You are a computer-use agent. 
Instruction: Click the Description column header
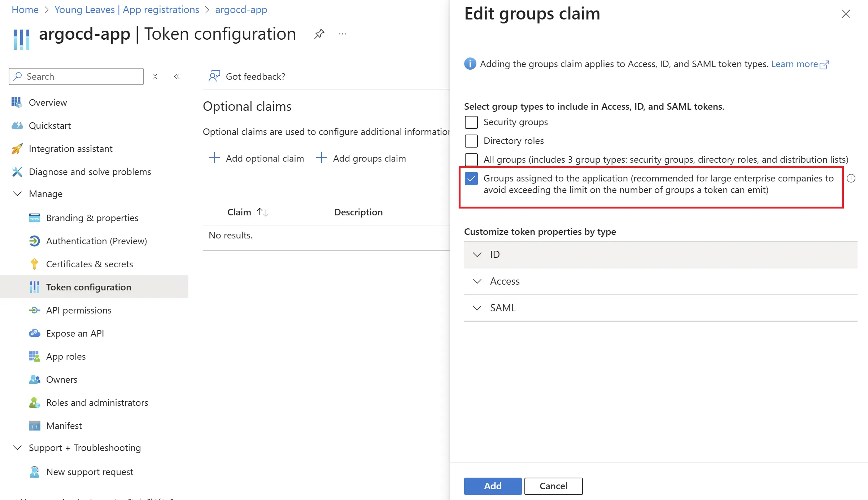coord(358,212)
